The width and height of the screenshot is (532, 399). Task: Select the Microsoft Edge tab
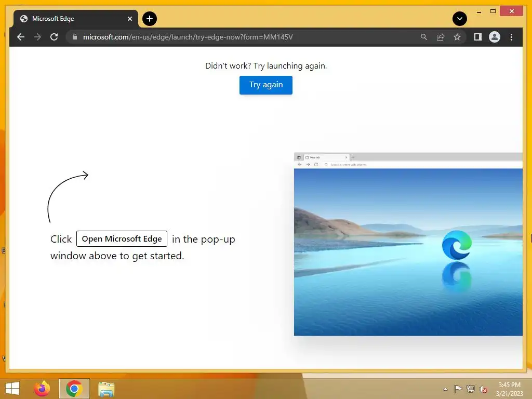coord(76,19)
